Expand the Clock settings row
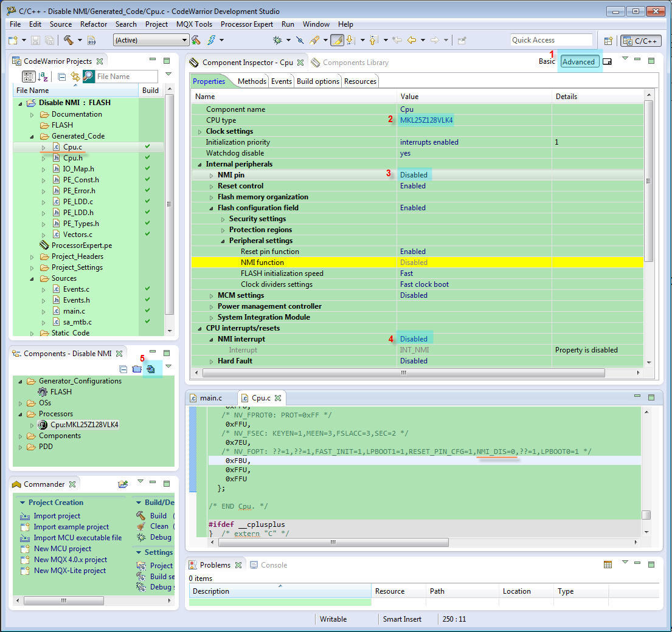The width and height of the screenshot is (672, 632). 199,131
